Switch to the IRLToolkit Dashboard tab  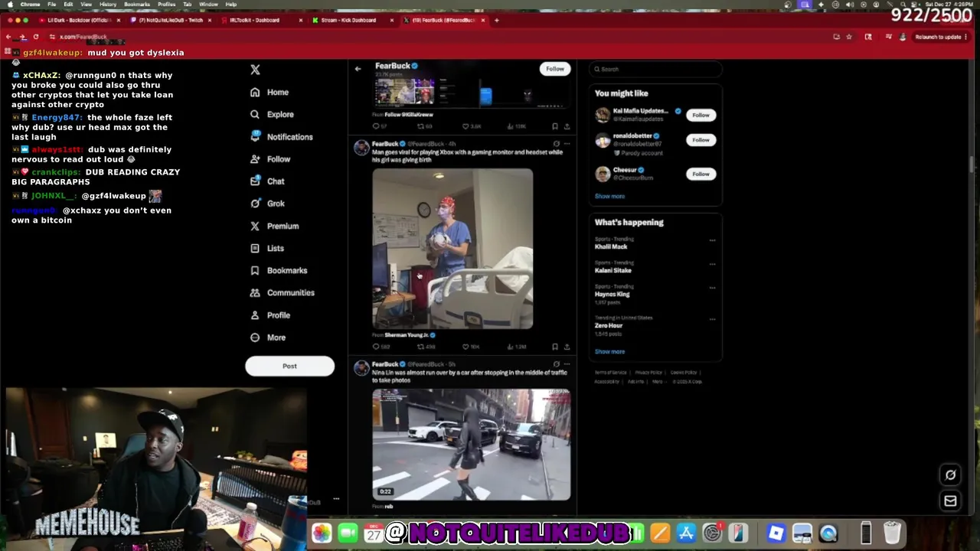tap(260, 20)
